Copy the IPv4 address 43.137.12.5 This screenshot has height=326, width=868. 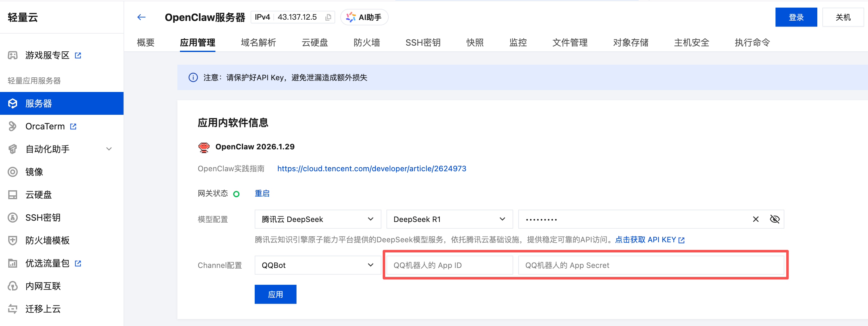coord(328,17)
